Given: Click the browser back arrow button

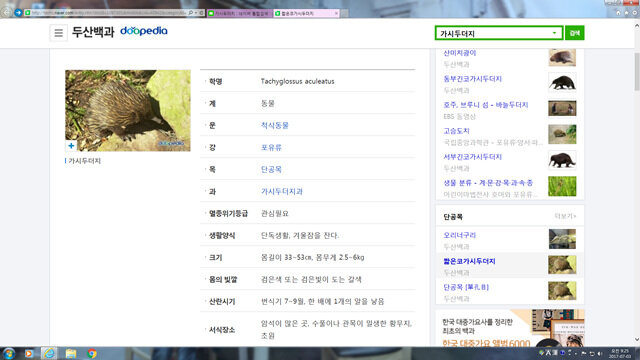Looking at the screenshot, I should point(7,13).
